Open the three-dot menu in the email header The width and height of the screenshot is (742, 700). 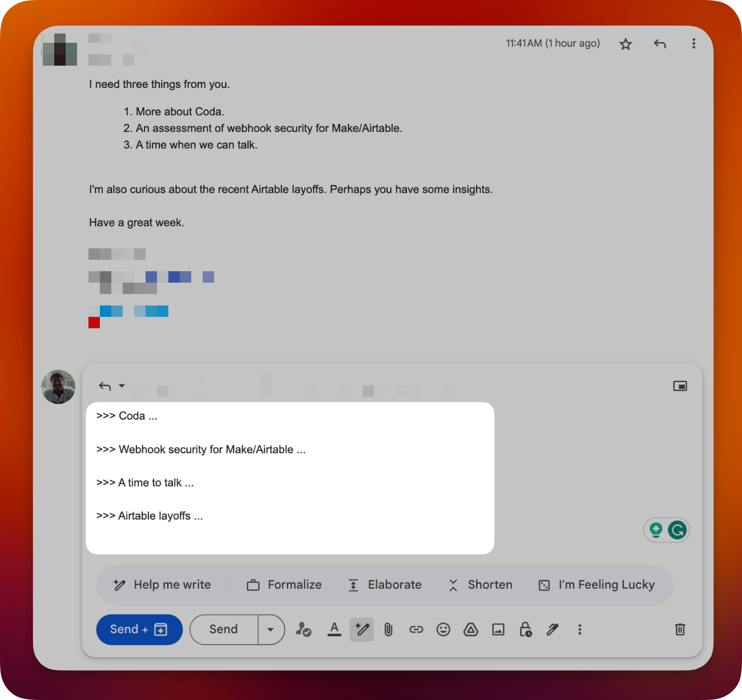pyautogui.click(x=693, y=43)
